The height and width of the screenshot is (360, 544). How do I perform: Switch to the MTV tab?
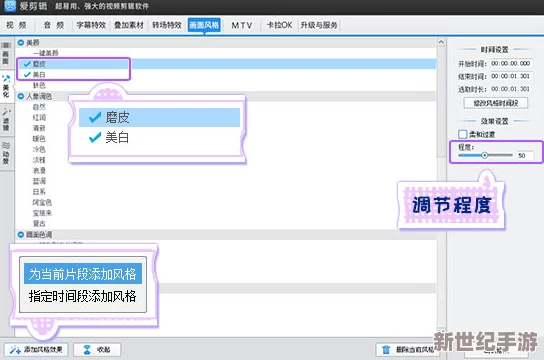coord(241,25)
